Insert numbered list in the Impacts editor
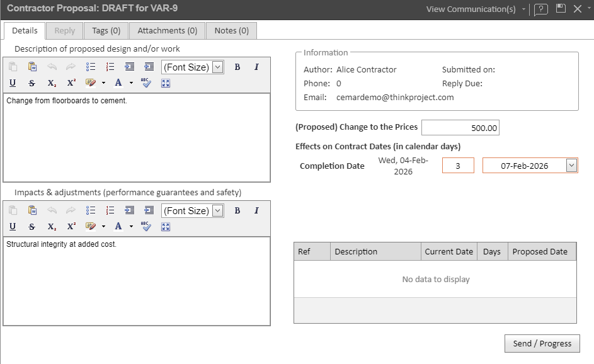594x364 pixels. pyautogui.click(x=110, y=211)
